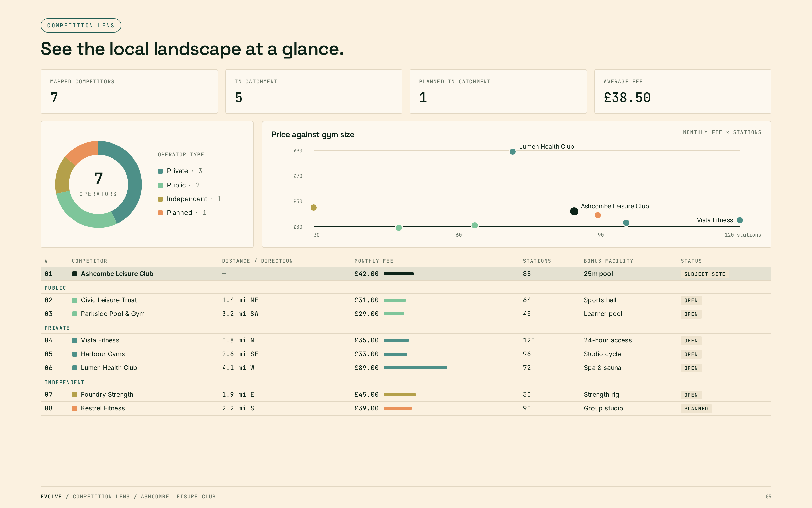Click the Ashcombe Leisure Club footer breadcrumb
Screen dimensions: 812x508
point(178,496)
